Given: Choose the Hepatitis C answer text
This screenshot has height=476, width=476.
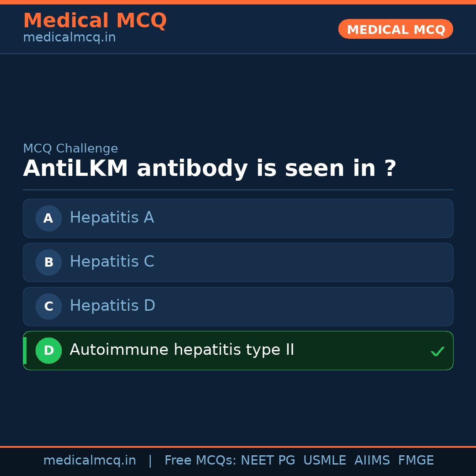Looking at the screenshot, I should click(x=112, y=262).
